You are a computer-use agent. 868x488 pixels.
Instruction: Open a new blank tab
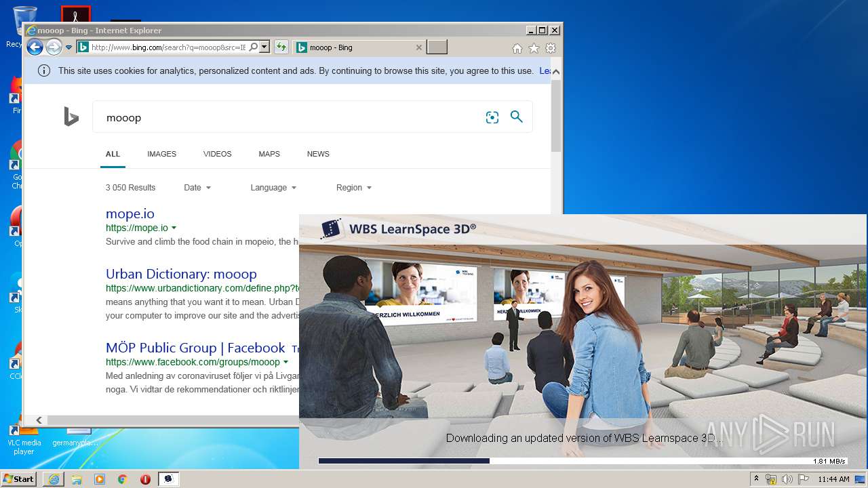437,47
